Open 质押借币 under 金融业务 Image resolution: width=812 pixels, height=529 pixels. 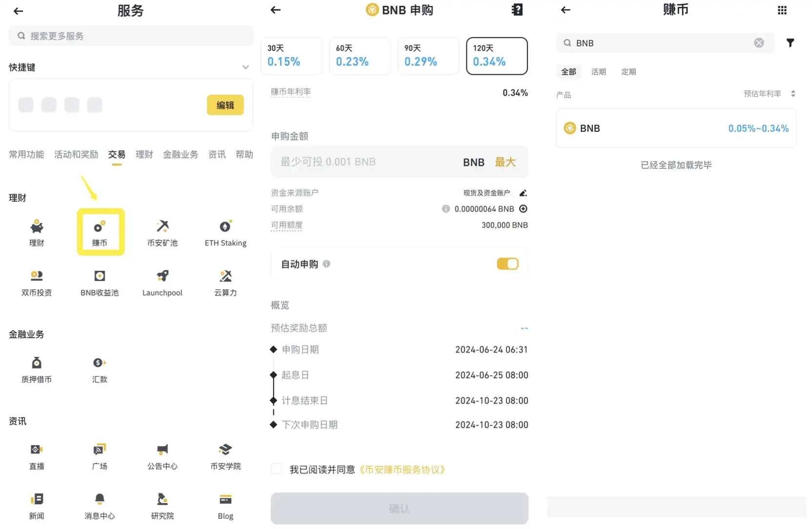[x=37, y=369]
